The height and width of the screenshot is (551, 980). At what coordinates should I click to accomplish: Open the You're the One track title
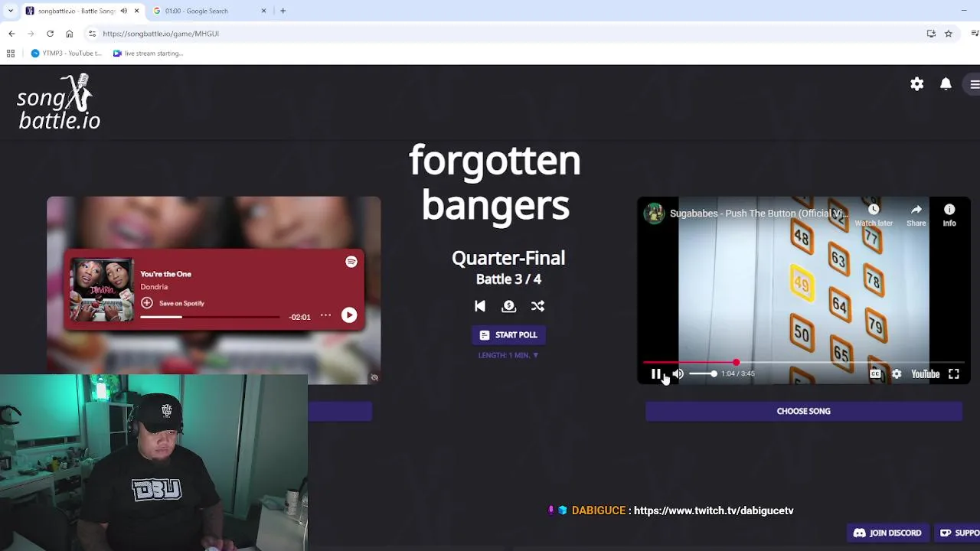[x=165, y=274]
